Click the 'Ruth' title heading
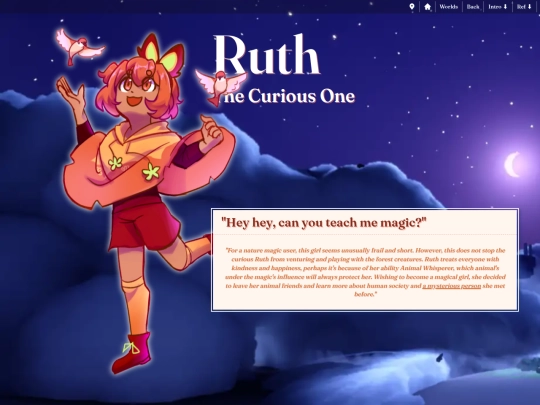 point(267,55)
